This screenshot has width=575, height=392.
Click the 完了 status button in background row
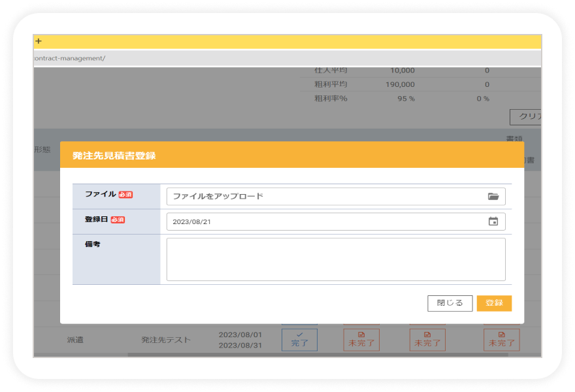coord(299,340)
